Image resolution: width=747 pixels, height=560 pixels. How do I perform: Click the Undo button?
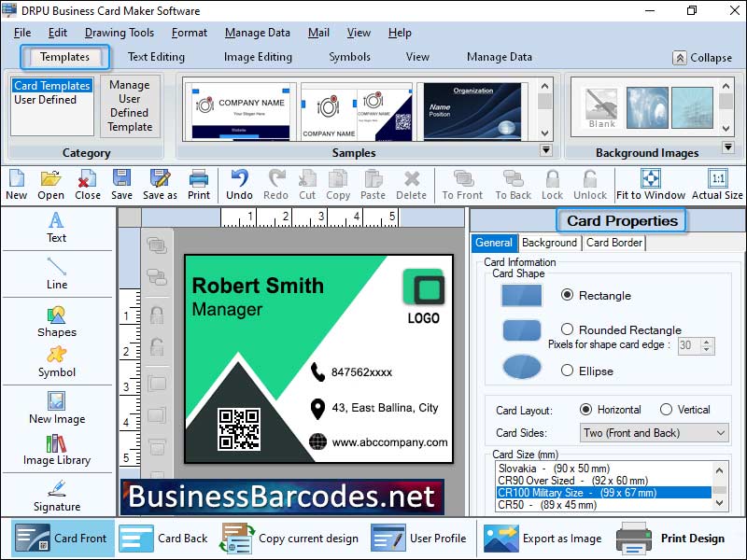[239, 184]
